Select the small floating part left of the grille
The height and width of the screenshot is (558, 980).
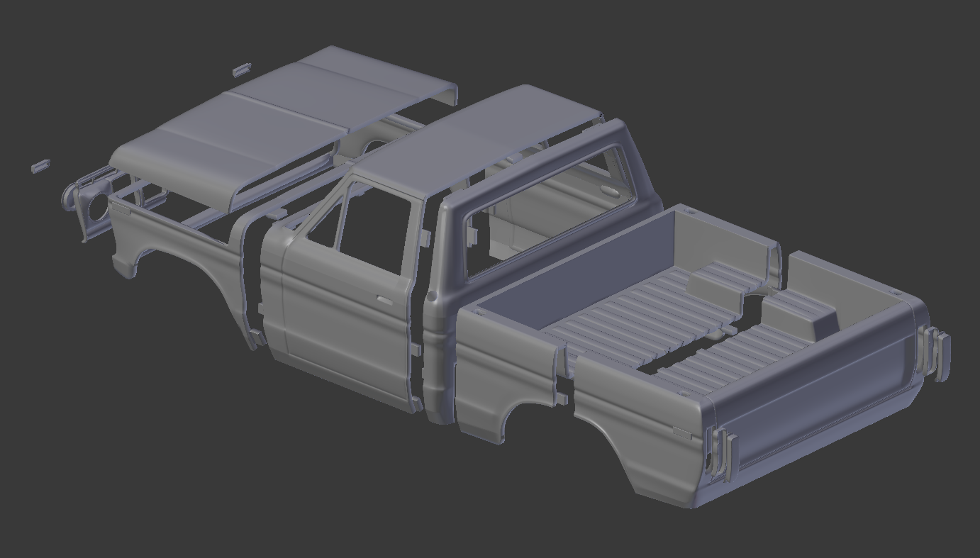point(41,166)
